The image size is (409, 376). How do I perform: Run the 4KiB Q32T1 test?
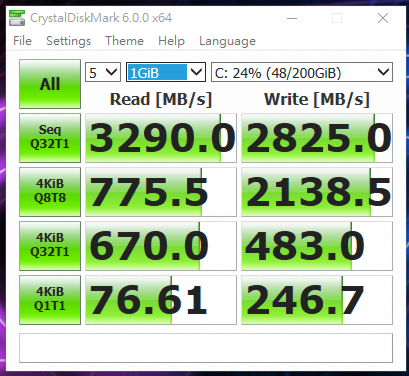tap(50, 246)
